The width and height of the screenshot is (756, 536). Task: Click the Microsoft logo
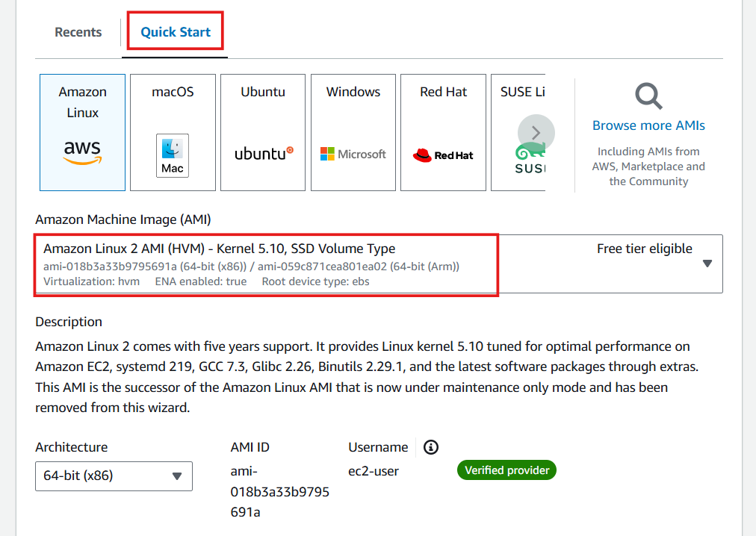click(x=353, y=155)
